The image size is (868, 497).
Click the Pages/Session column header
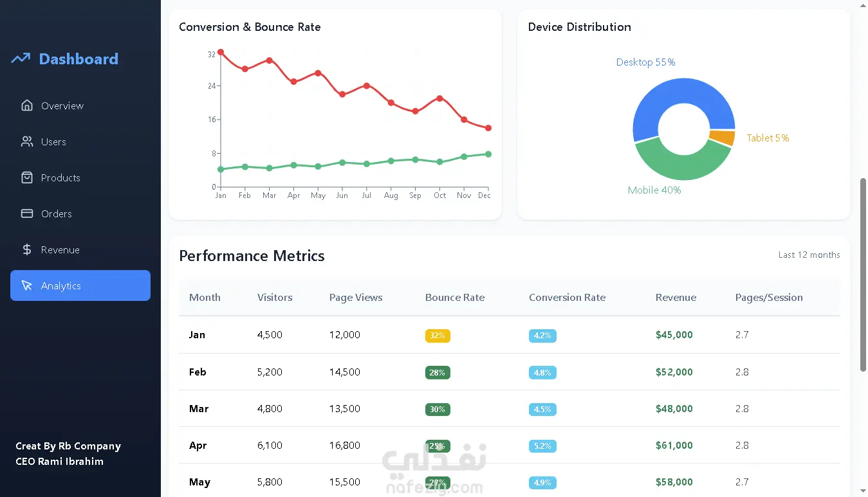(x=769, y=298)
